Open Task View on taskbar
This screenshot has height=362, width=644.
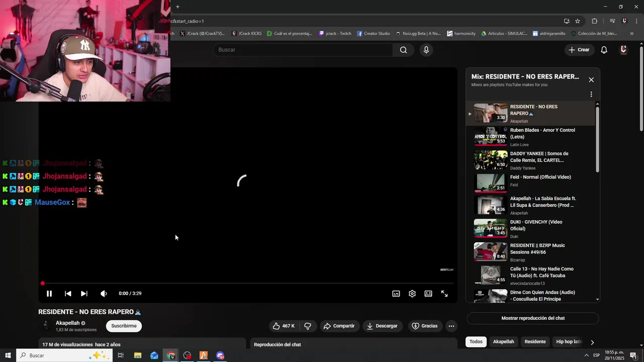(121, 355)
